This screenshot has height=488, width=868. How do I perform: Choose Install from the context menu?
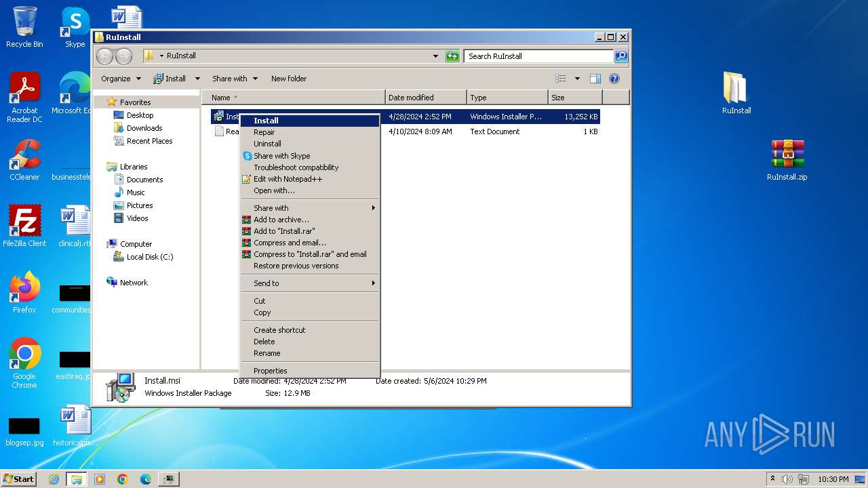pyautogui.click(x=310, y=121)
